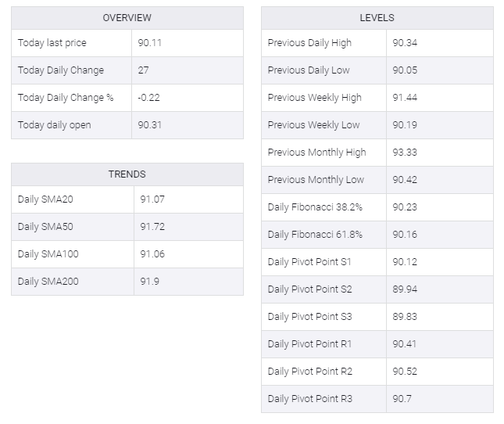Click the Previous Daily High label
This screenshot has height=424, width=504.
tap(309, 43)
